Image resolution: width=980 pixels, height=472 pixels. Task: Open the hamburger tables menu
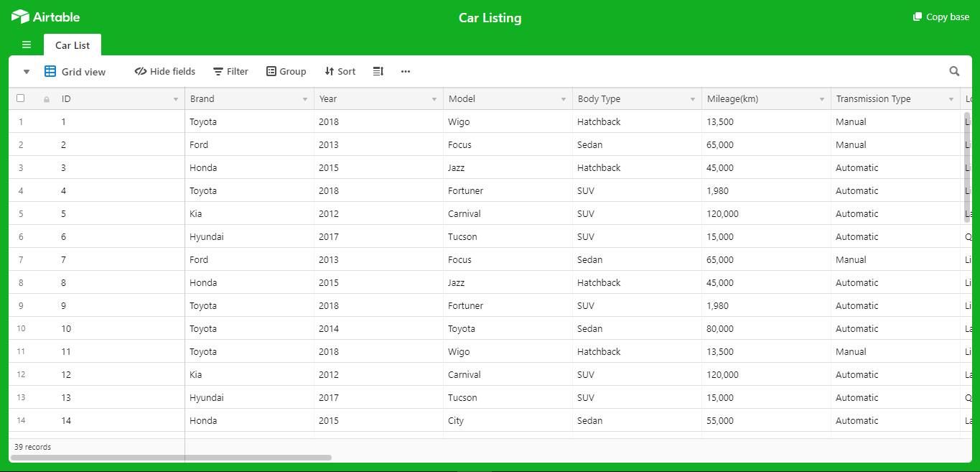27,45
